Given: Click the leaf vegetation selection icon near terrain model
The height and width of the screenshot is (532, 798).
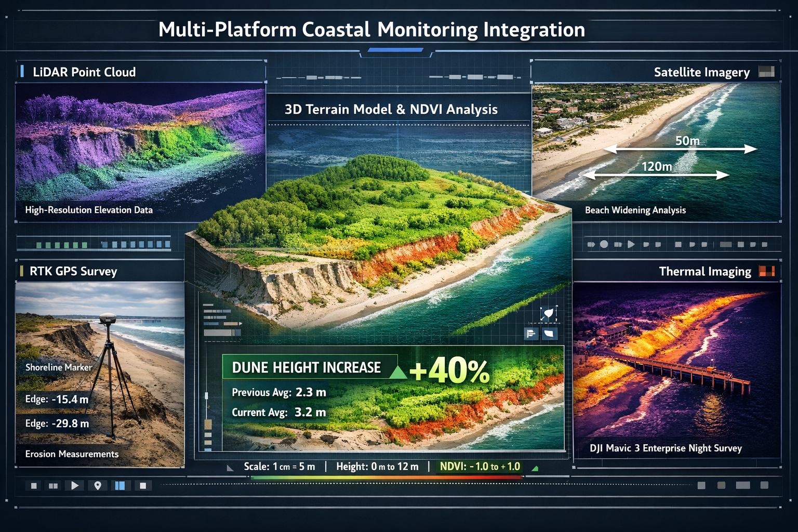Looking at the screenshot, I should (547, 312).
